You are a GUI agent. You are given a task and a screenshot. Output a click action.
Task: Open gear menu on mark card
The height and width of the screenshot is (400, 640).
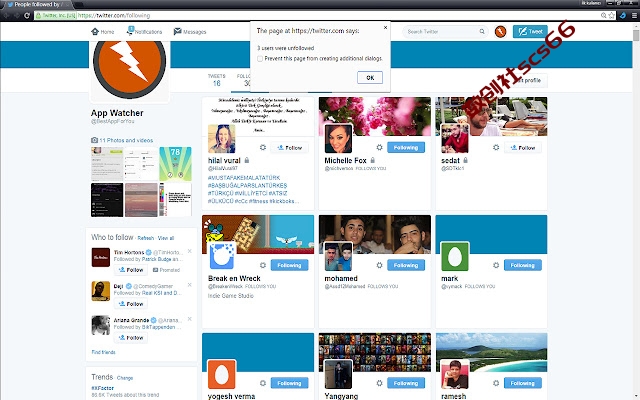coord(496,265)
